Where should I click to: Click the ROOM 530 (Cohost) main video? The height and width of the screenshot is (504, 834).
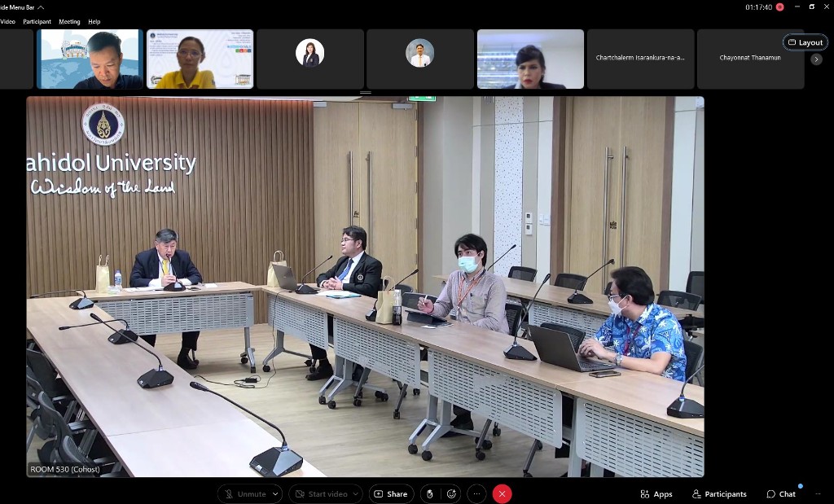(366, 287)
